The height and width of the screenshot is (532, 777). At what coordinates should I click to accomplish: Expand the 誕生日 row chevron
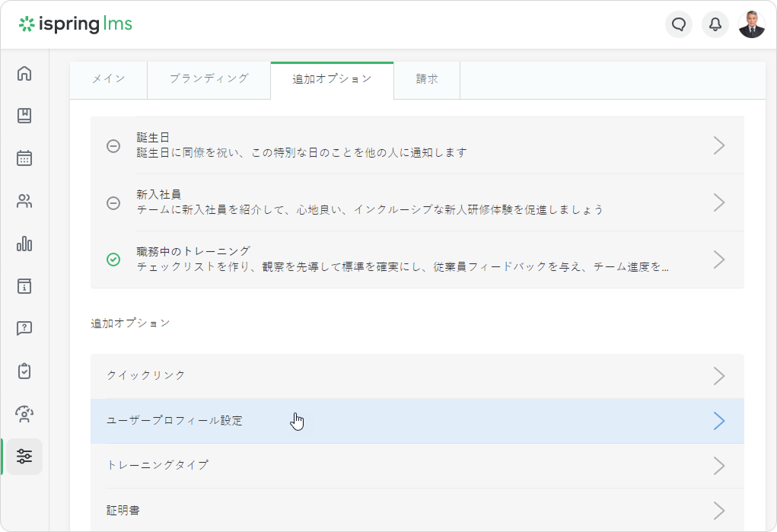718,145
